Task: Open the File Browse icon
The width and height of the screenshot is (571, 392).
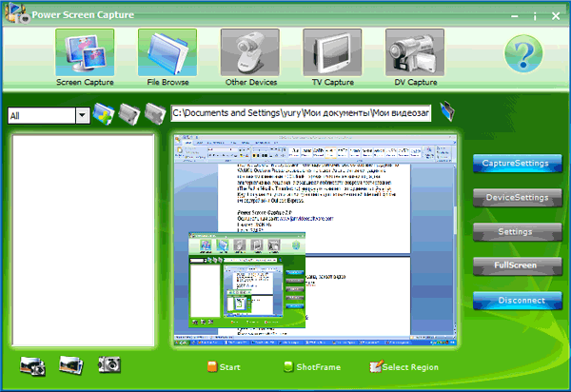Action: pos(167,52)
